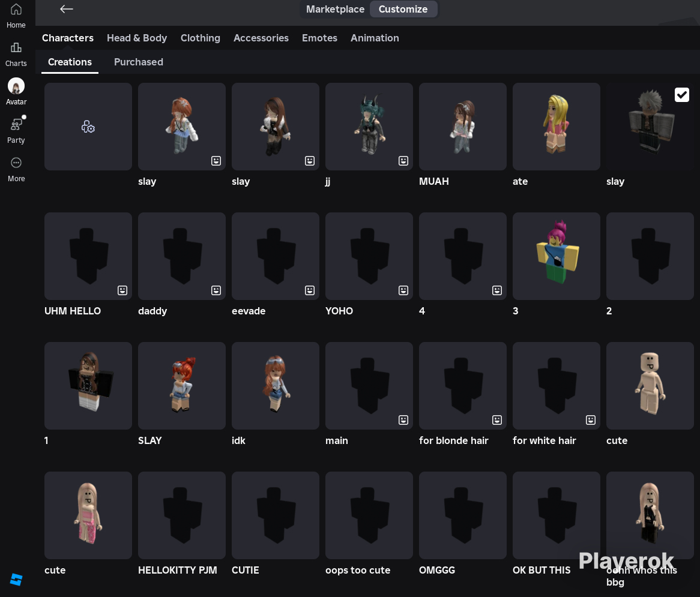Click the back arrow at top

[x=67, y=9]
